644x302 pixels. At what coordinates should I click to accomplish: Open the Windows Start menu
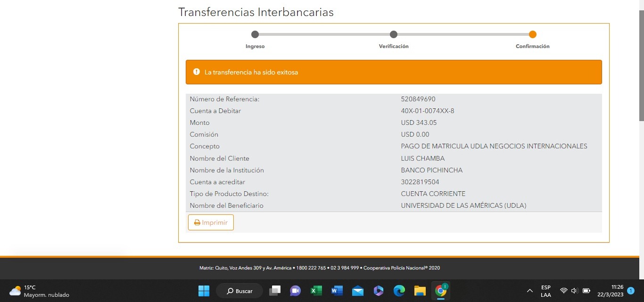click(x=204, y=291)
